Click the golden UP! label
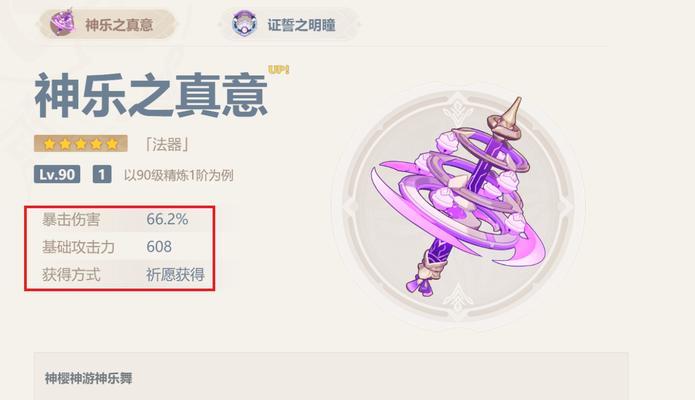The image size is (695, 400). click(278, 70)
